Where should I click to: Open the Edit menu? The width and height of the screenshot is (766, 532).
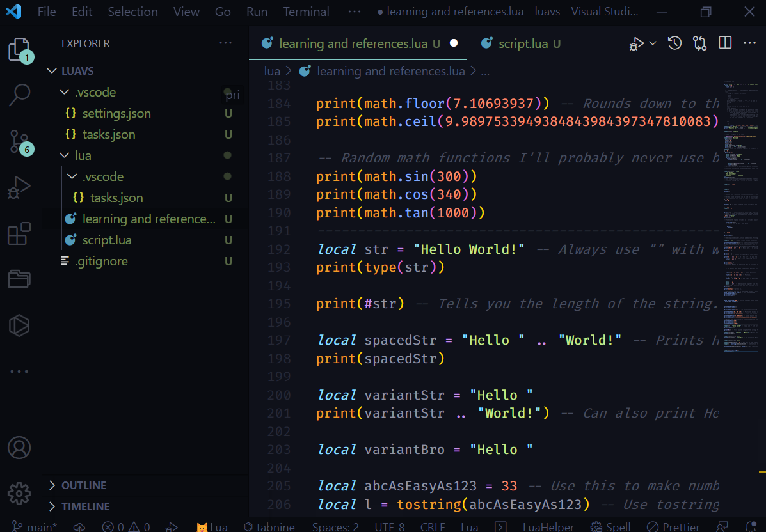81,12
